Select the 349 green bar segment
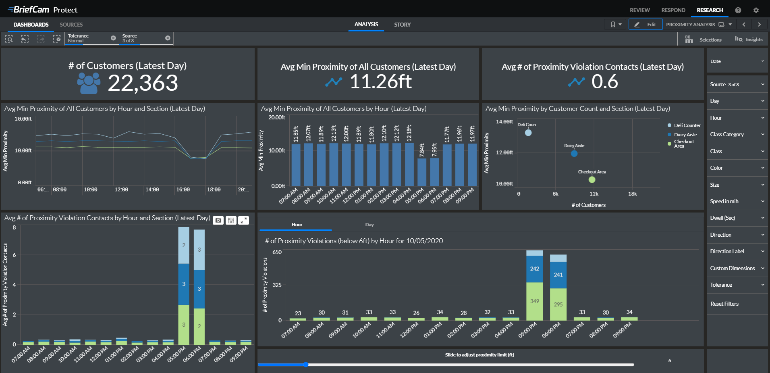The height and width of the screenshot is (373, 770). point(534,301)
